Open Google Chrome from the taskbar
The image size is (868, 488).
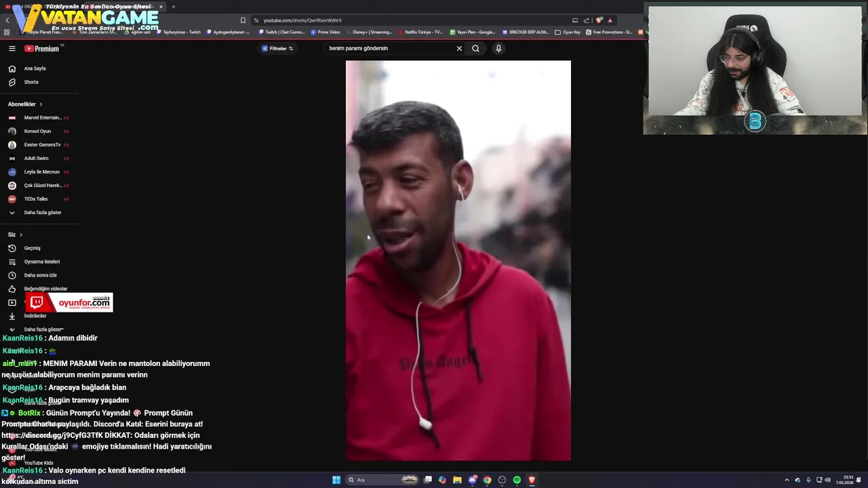[487, 480]
